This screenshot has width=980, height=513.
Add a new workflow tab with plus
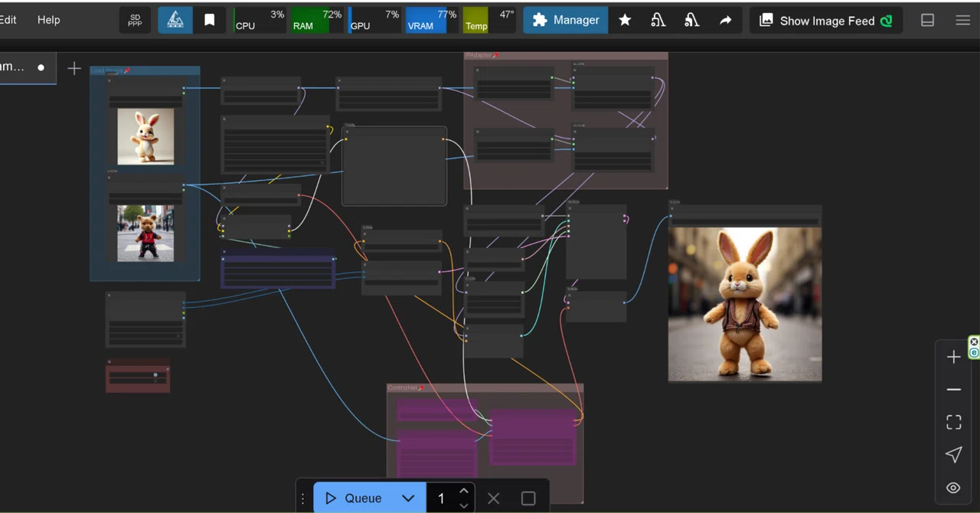pos(74,68)
